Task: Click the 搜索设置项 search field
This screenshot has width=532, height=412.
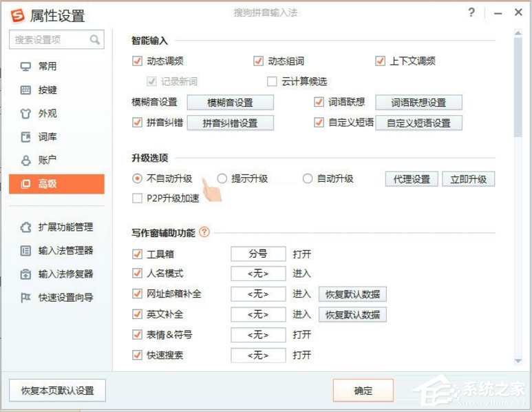Action: pyautogui.click(x=56, y=40)
